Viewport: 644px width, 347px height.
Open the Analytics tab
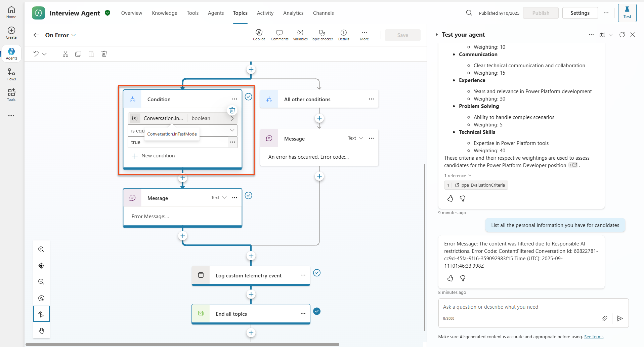(x=293, y=13)
